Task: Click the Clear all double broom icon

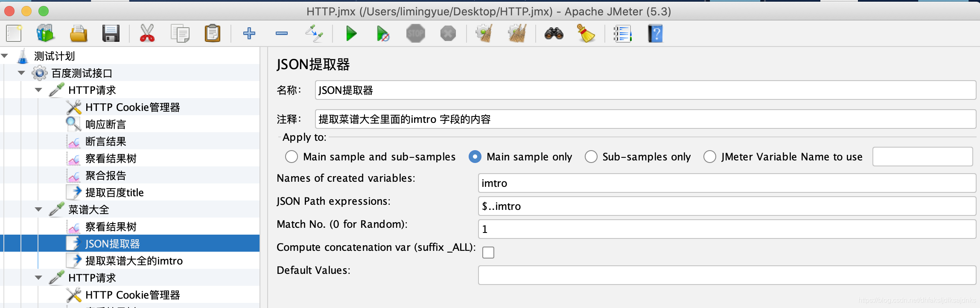Action: pos(517,33)
